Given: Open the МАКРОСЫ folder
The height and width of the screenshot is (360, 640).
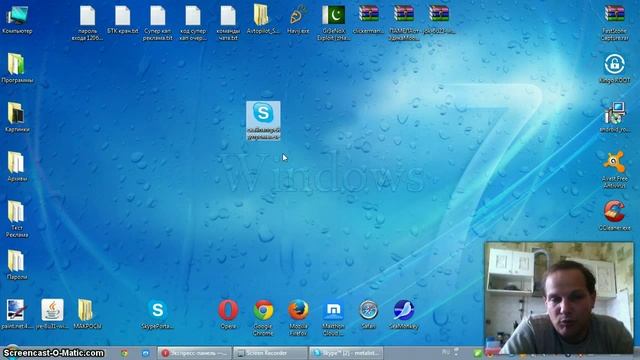Looking at the screenshot, I should click(x=87, y=314).
